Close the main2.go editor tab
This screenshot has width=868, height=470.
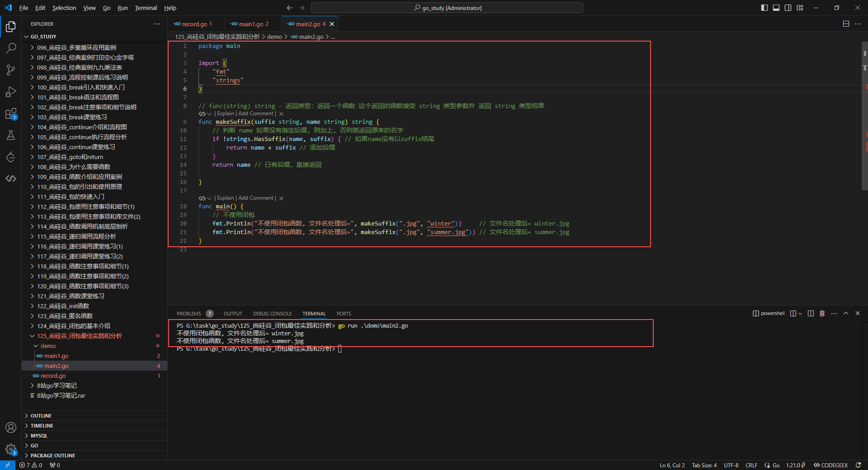[332, 24]
